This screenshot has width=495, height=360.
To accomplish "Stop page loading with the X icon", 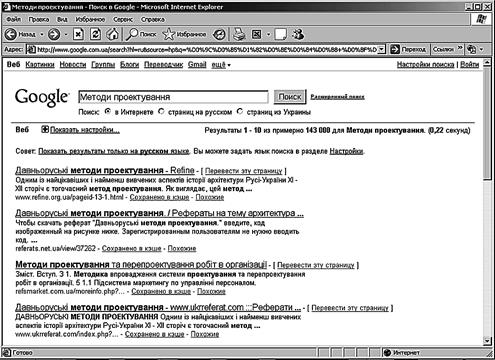I will tap(78, 34).
